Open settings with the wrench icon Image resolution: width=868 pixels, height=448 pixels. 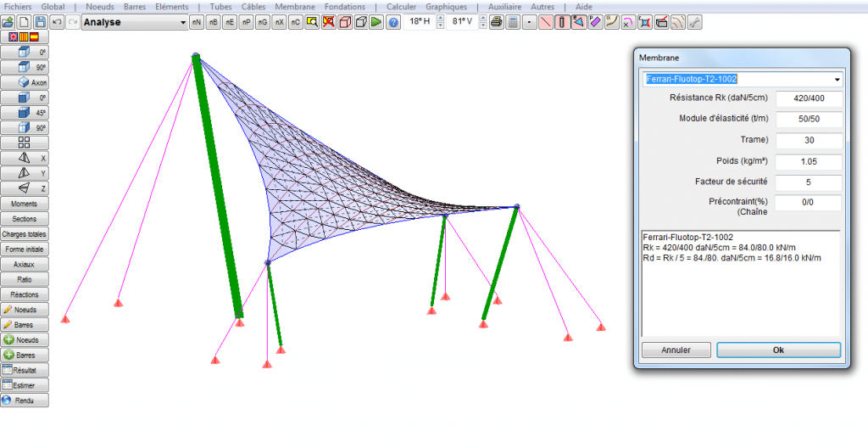pyautogui.click(x=695, y=22)
